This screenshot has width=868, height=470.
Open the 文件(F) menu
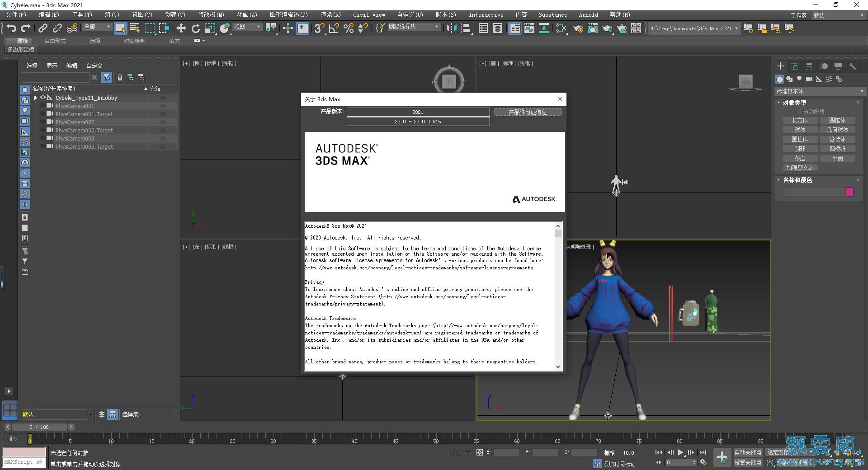tap(16, 15)
